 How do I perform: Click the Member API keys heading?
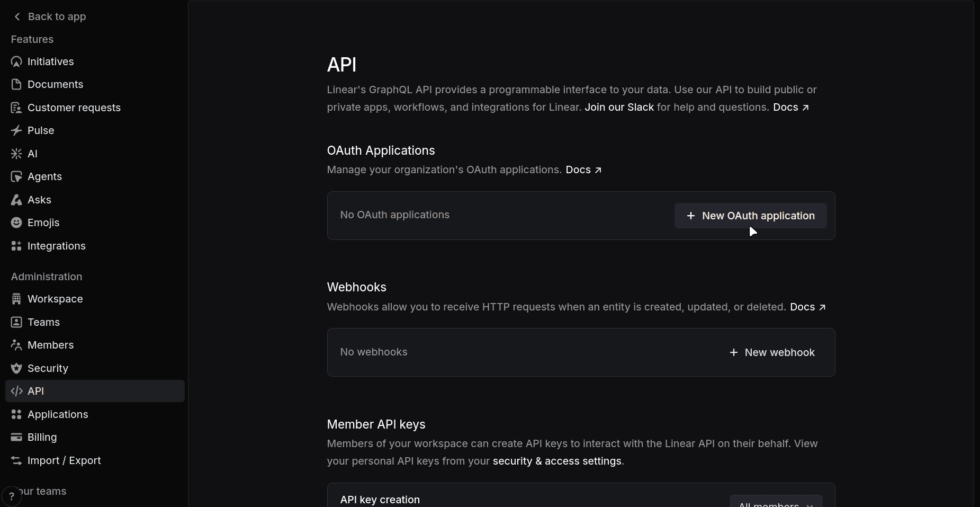point(376,424)
